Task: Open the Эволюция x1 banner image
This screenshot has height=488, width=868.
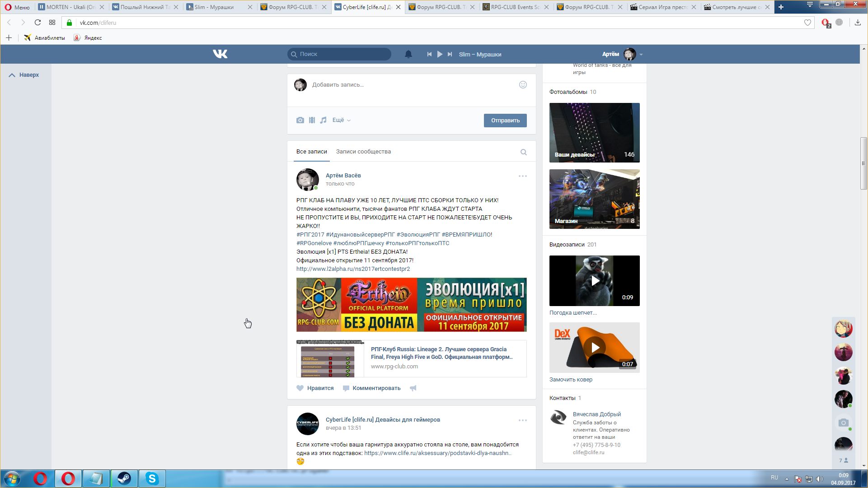Action: point(411,305)
